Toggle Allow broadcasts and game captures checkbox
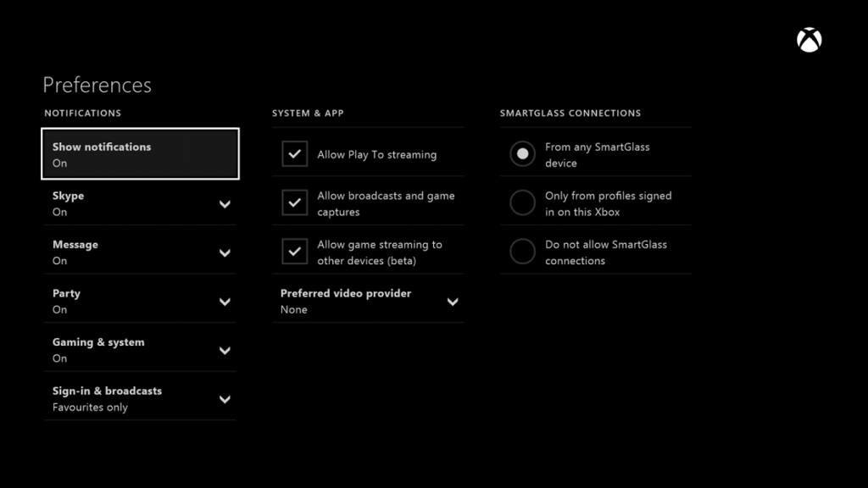The width and height of the screenshot is (868, 488). (294, 202)
